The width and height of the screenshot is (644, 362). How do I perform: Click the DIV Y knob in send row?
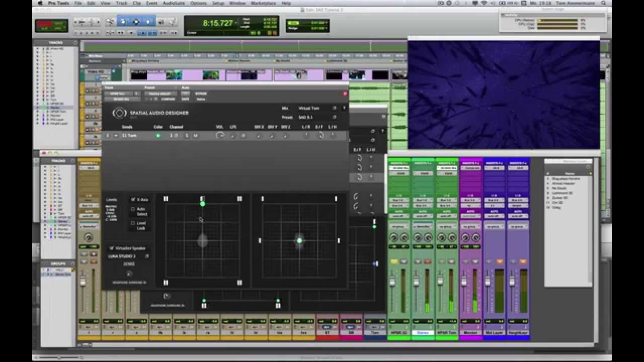272,135
